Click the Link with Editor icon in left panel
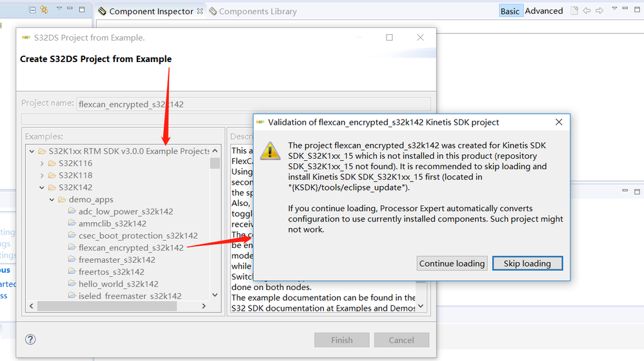This screenshot has width=644, height=361. (44, 10)
